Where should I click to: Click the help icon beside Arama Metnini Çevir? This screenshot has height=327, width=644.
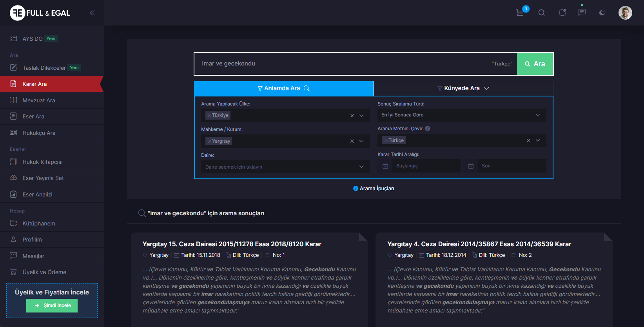[428, 129]
